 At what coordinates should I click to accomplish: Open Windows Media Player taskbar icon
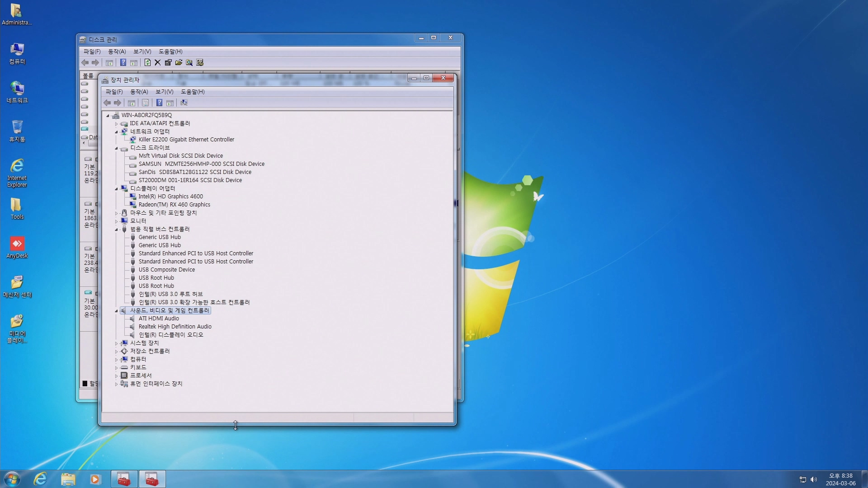coord(95,479)
